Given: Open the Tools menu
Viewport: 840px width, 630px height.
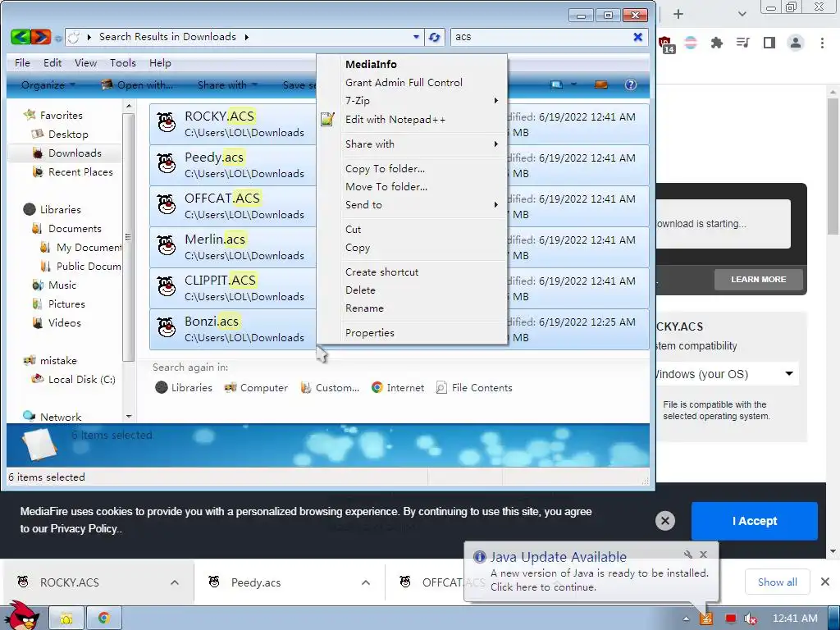Looking at the screenshot, I should click(x=123, y=62).
